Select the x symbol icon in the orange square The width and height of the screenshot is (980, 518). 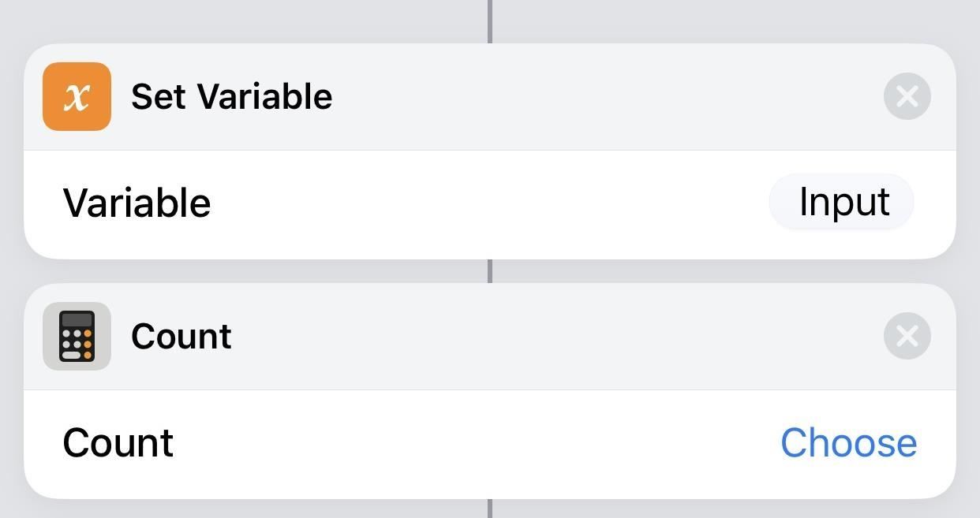[77, 96]
